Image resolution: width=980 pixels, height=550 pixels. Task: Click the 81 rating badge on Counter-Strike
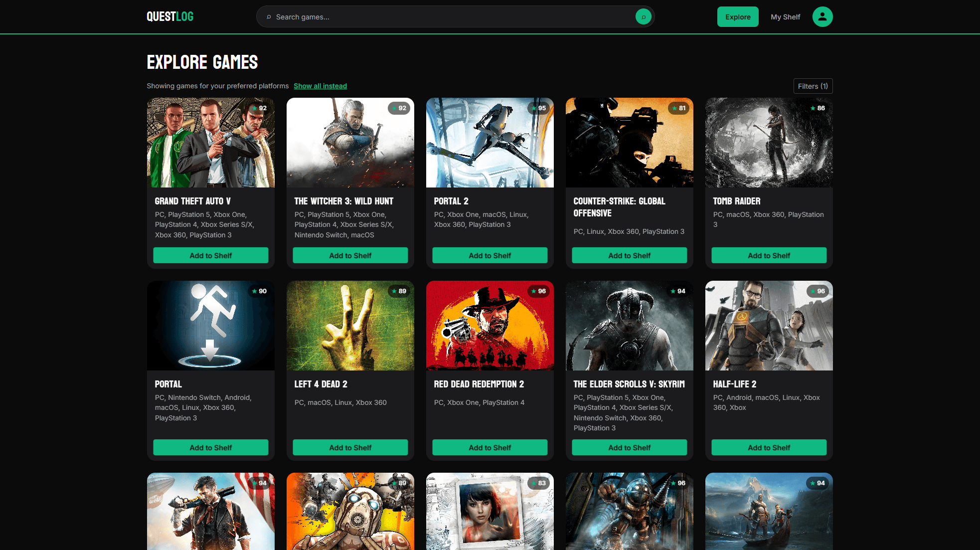tap(679, 108)
